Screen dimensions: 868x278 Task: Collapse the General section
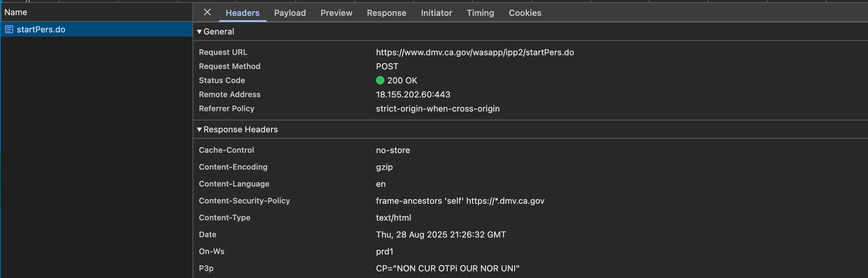click(x=199, y=32)
